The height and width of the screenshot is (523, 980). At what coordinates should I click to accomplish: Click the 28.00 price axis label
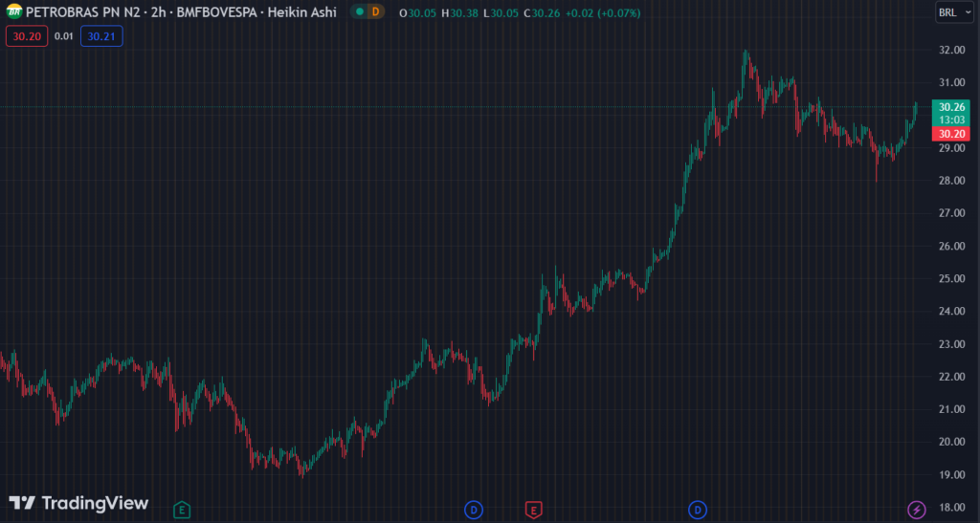(x=952, y=181)
